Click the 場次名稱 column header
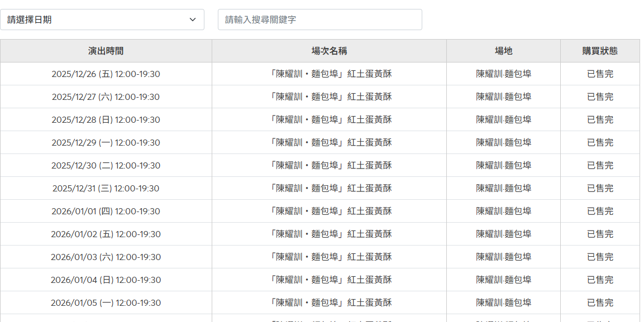The image size is (644, 322). coord(329,51)
